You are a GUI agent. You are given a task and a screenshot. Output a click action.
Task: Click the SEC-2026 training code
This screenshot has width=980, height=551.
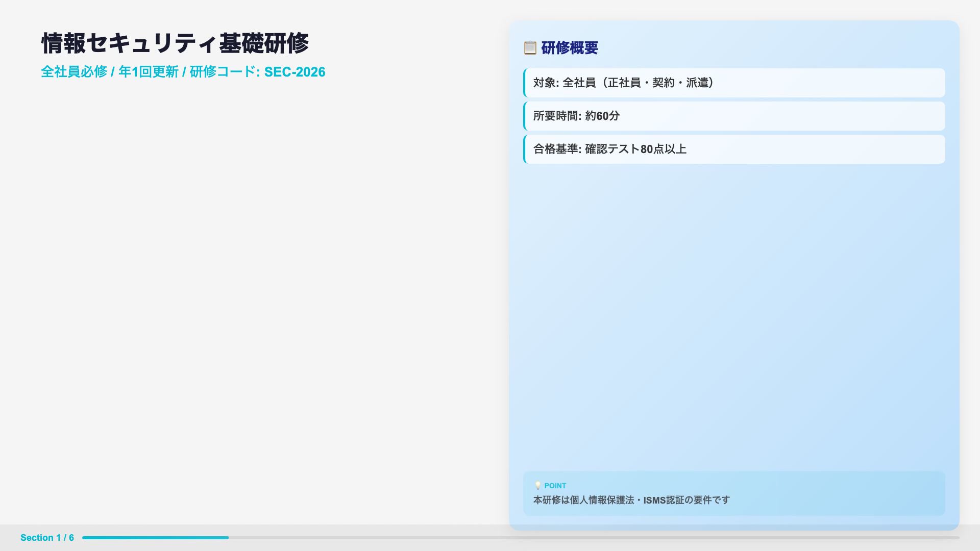(295, 72)
